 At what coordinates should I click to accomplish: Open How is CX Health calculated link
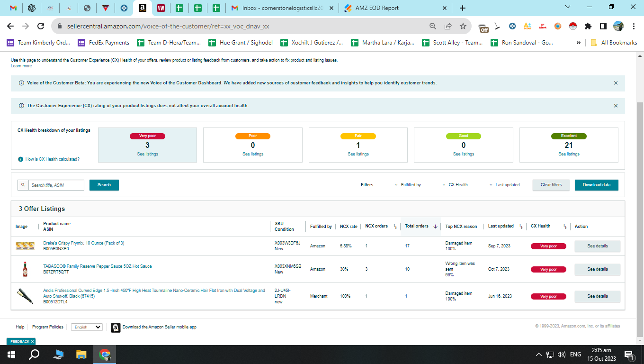point(52,159)
